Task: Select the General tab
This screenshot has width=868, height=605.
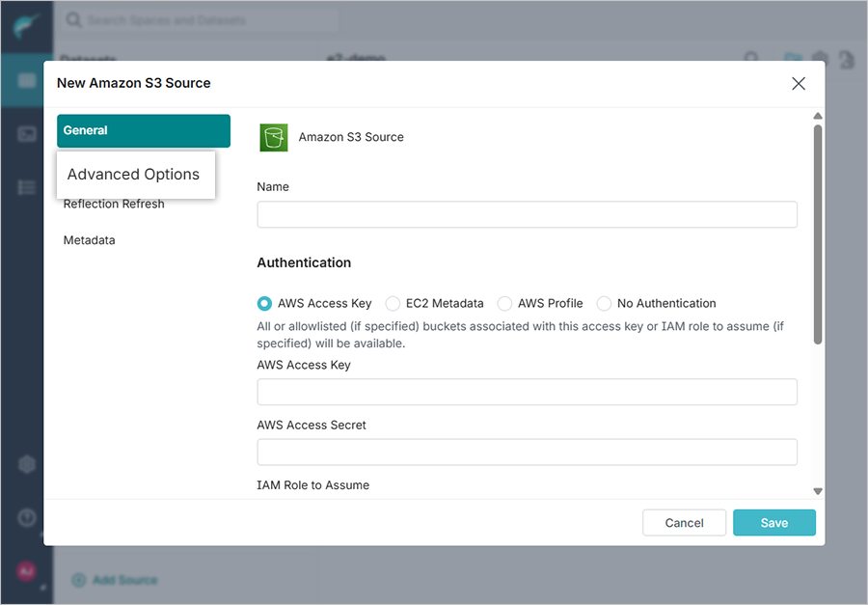Action: pos(144,131)
